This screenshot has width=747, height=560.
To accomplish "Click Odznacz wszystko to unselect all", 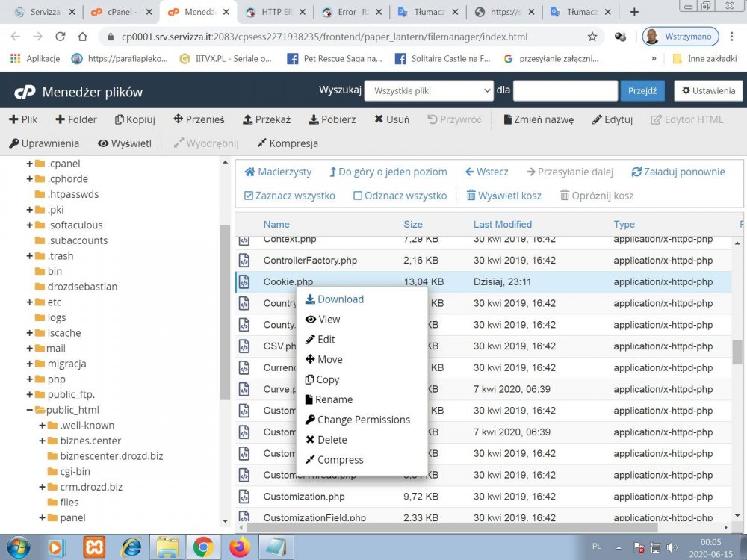I will pyautogui.click(x=400, y=196).
